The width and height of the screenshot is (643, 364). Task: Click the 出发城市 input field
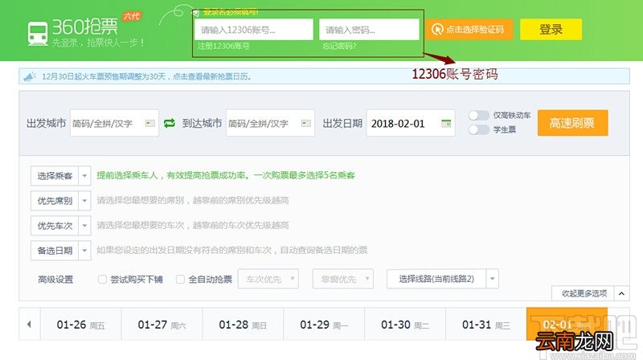tap(114, 123)
